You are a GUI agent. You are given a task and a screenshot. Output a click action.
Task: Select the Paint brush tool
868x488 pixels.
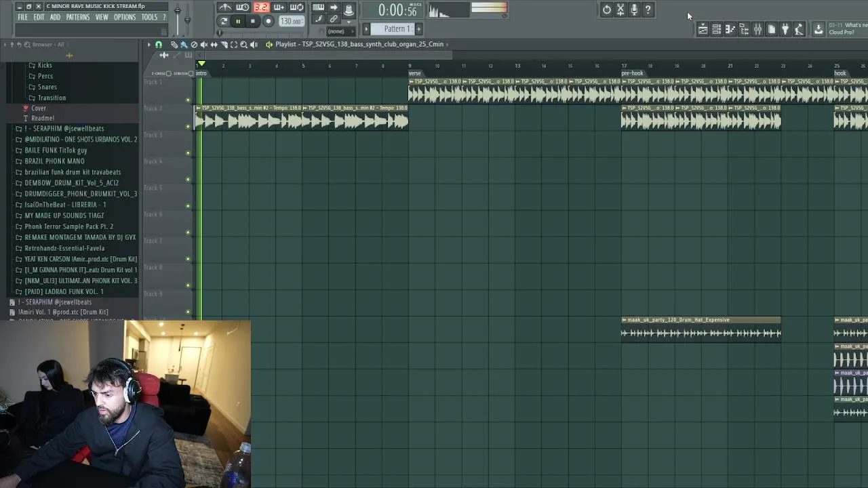tap(184, 45)
